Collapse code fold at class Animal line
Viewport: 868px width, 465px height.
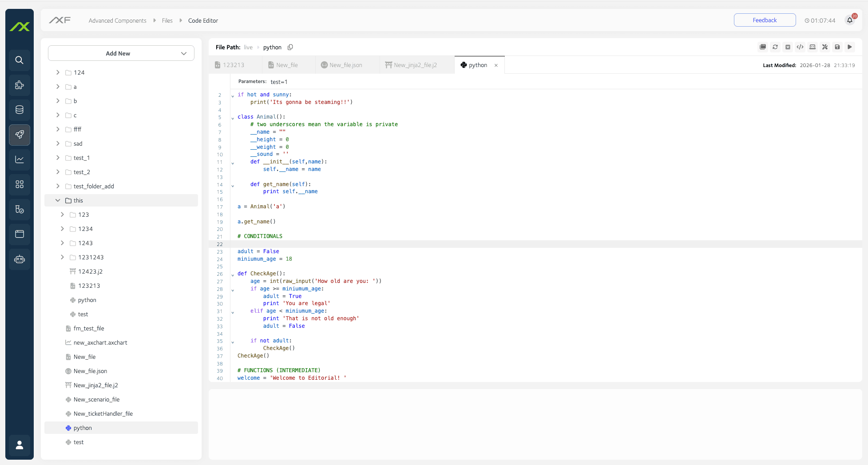coord(233,118)
